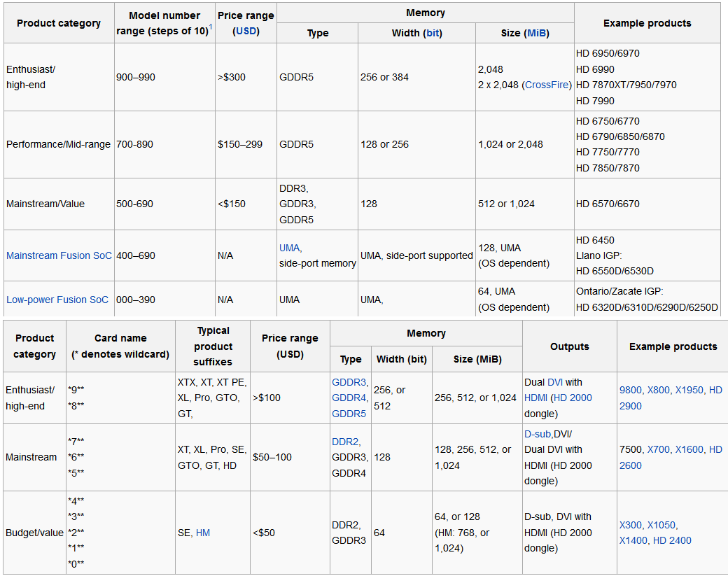
Task: Click the "1,024 or 2,048" size cell
Action: click(524, 144)
